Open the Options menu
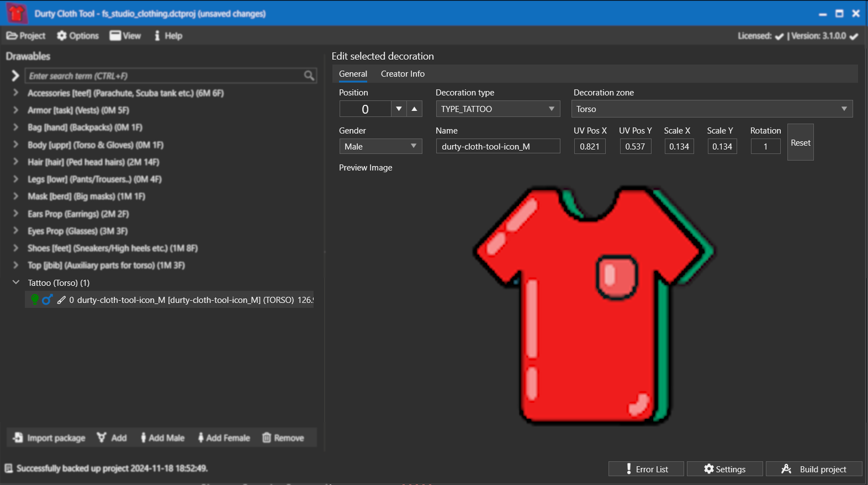 click(x=78, y=36)
